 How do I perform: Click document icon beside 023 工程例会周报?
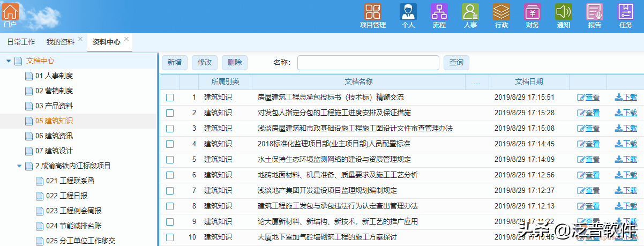pos(40,211)
